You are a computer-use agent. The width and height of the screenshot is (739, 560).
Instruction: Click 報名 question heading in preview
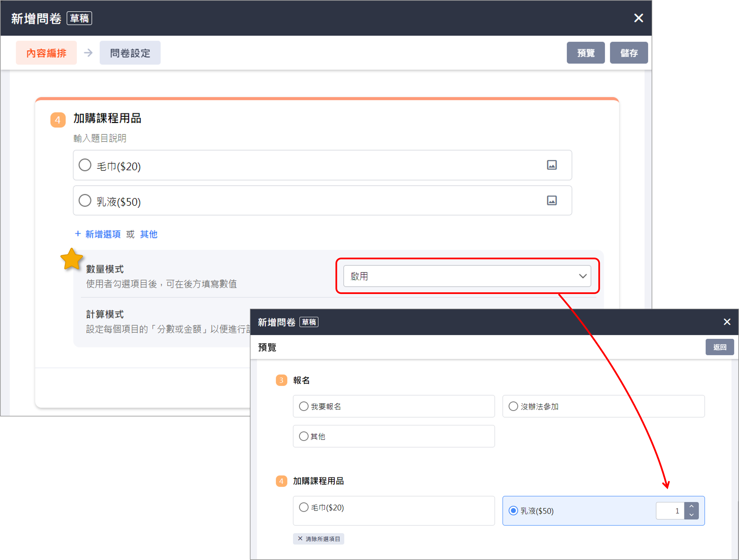click(x=301, y=380)
